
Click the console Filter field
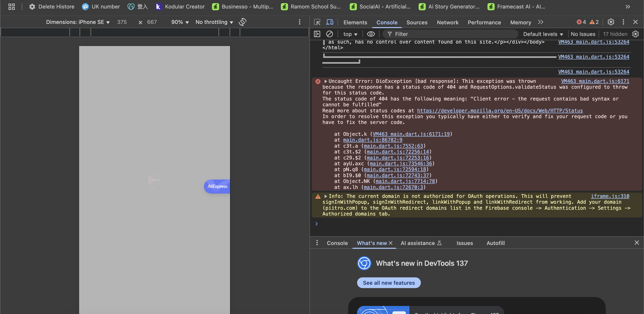[x=450, y=34]
